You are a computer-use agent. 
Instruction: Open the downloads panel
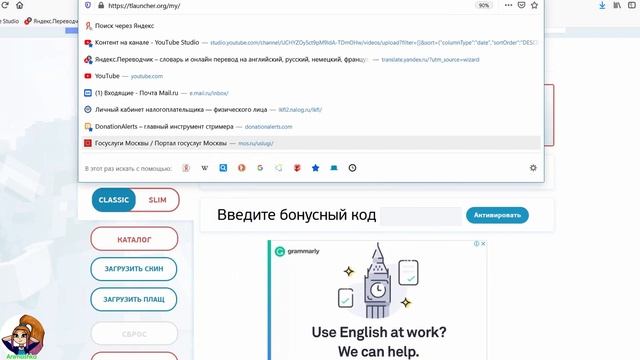(602, 5)
